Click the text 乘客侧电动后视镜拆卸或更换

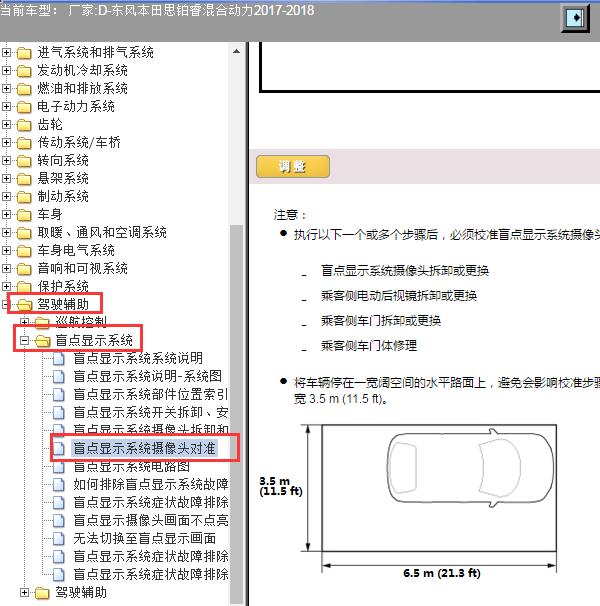coord(399,296)
